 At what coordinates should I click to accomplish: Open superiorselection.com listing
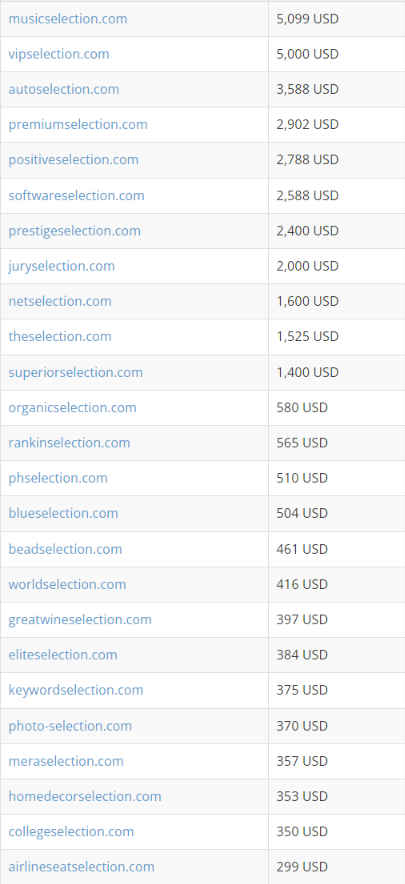click(76, 372)
